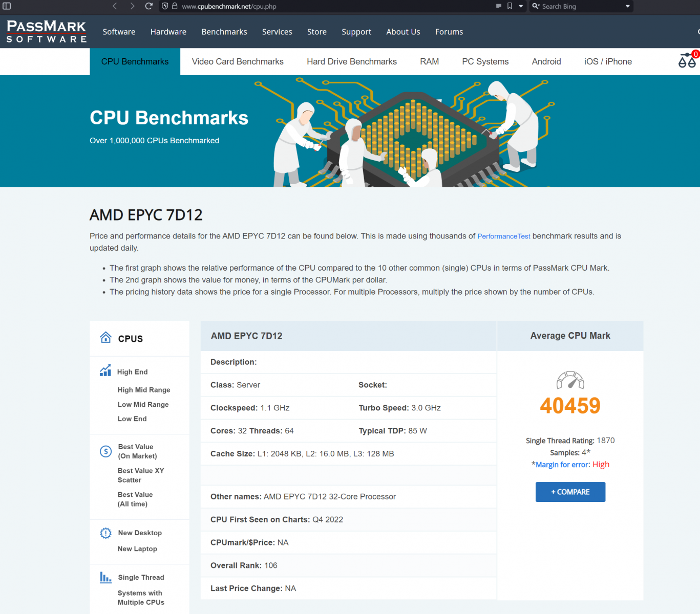Click the Single Thread bar chart icon

[105, 577]
